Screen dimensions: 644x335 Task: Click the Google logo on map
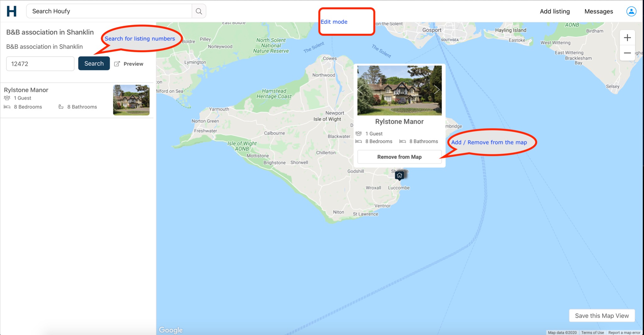click(x=171, y=330)
